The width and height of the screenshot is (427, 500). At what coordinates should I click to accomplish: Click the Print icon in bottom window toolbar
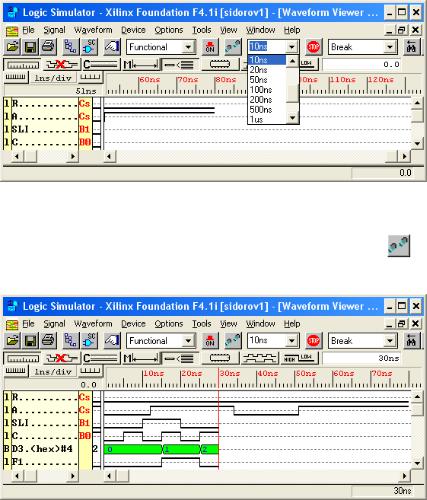click(x=48, y=341)
